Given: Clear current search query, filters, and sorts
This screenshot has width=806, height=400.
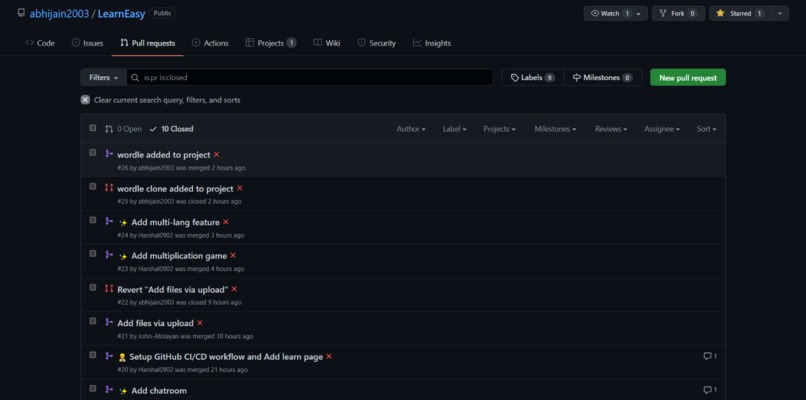Looking at the screenshot, I should (160, 100).
